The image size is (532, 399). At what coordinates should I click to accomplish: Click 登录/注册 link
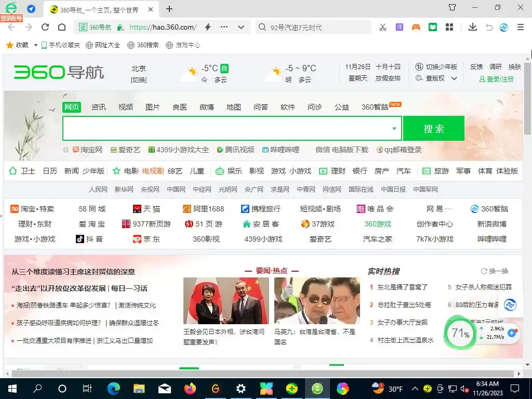(x=496, y=79)
